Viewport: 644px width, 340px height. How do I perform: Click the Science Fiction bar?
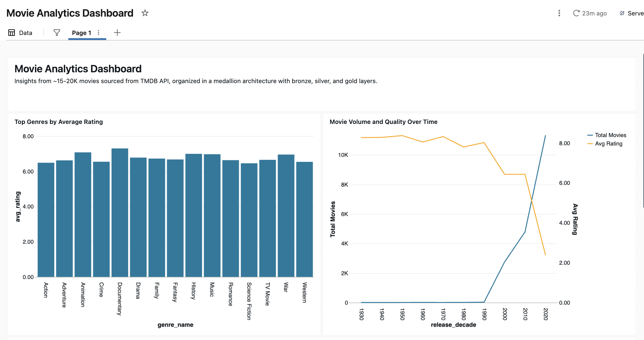(249, 220)
